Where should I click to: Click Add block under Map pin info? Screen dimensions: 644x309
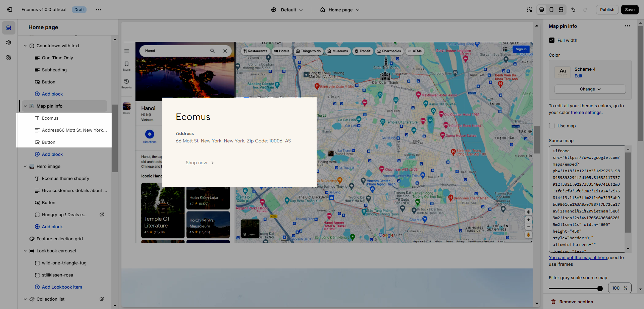pos(49,154)
